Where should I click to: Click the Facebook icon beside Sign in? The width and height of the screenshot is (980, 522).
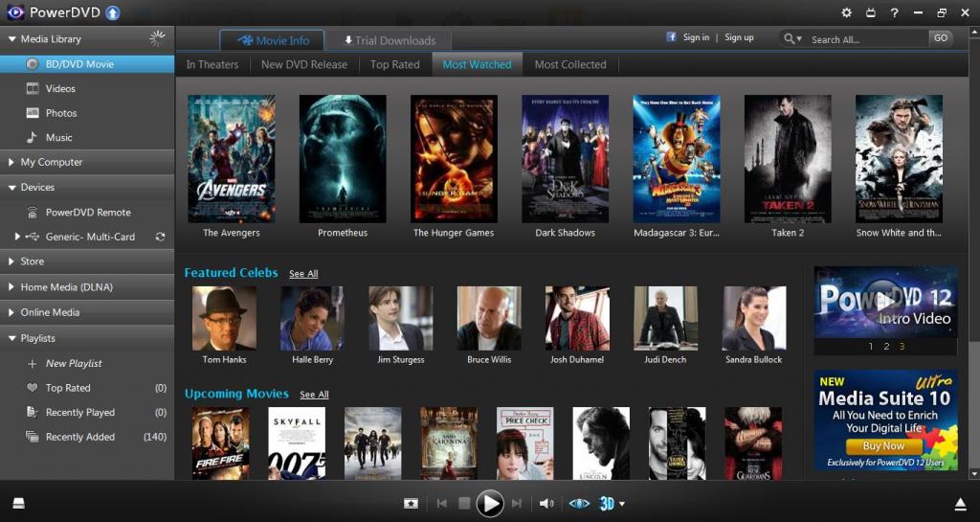[671, 37]
